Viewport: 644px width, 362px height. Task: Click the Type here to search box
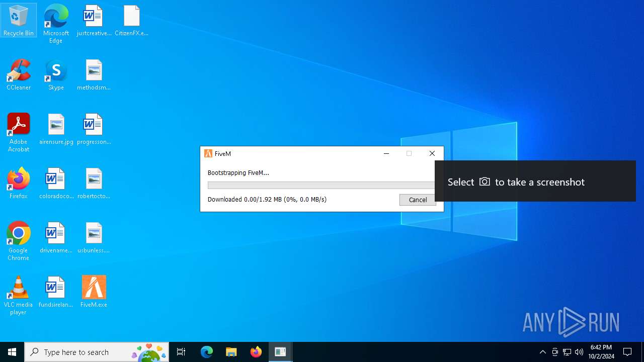[x=97, y=352]
